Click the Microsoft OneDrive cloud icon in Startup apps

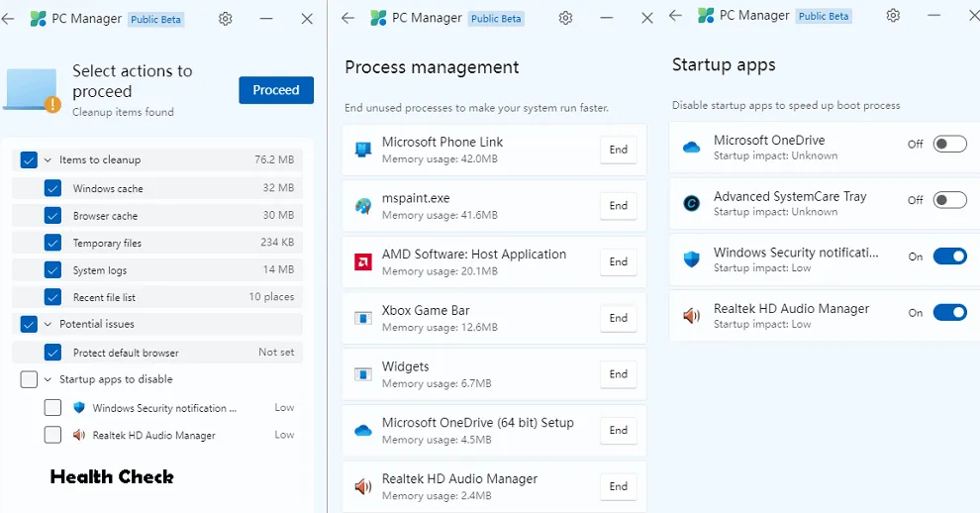point(692,148)
